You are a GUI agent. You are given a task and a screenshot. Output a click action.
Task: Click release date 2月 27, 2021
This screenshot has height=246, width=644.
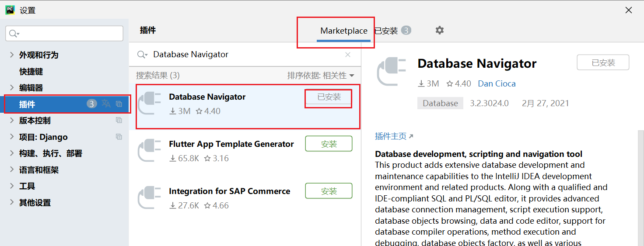[546, 104]
